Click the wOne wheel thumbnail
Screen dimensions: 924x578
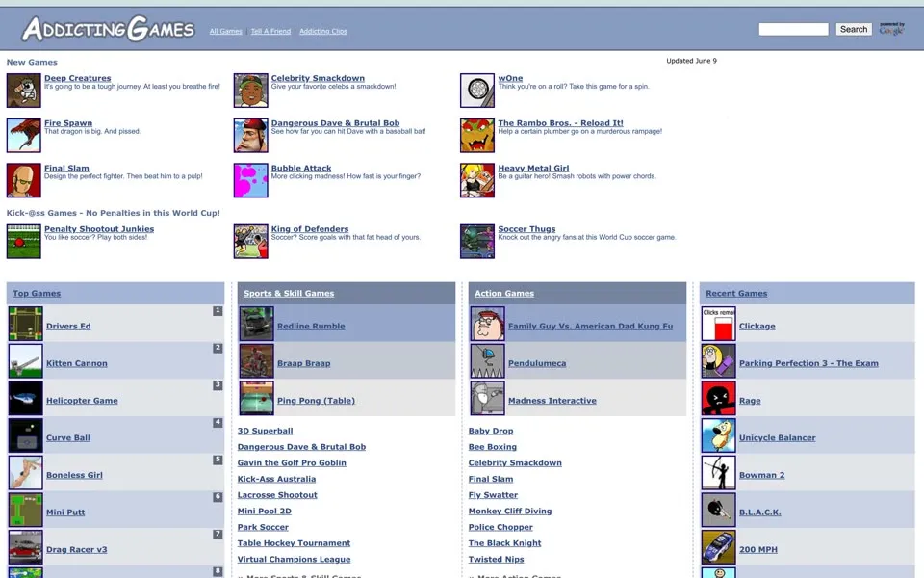pyautogui.click(x=477, y=91)
